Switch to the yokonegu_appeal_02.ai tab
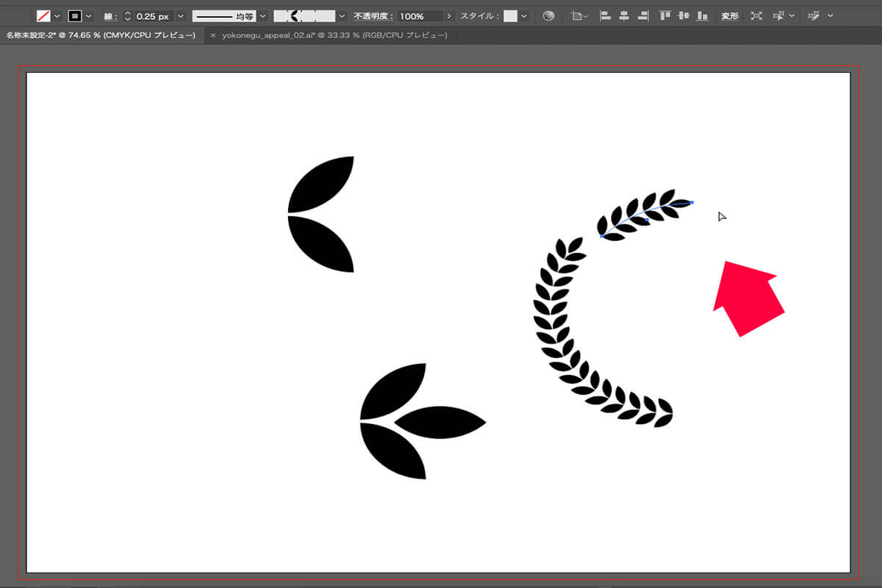Image resolution: width=882 pixels, height=588 pixels. pyautogui.click(x=334, y=35)
